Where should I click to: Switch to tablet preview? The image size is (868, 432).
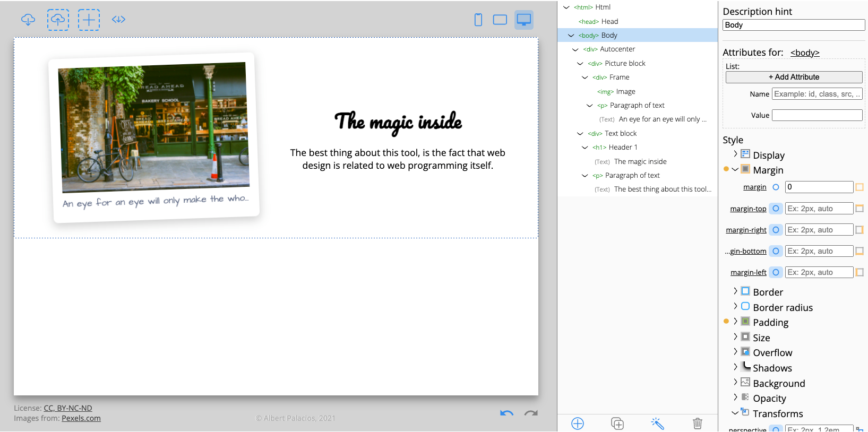click(x=500, y=20)
